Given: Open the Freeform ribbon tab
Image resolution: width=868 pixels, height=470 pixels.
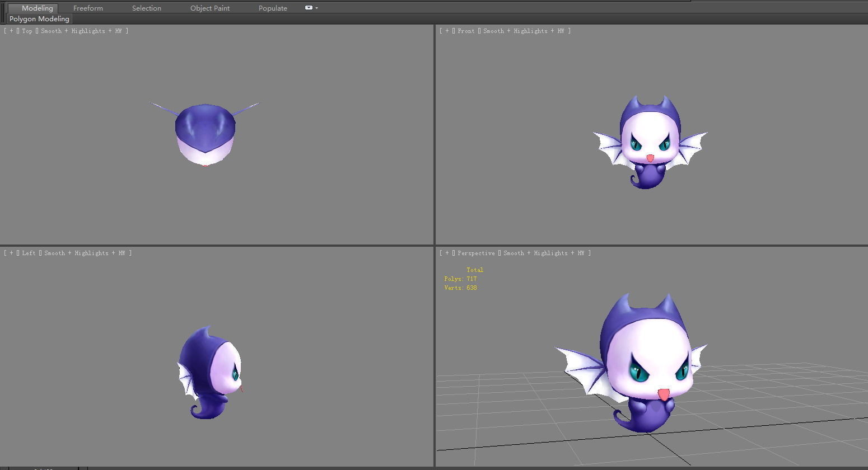Looking at the screenshot, I should point(88,8).
